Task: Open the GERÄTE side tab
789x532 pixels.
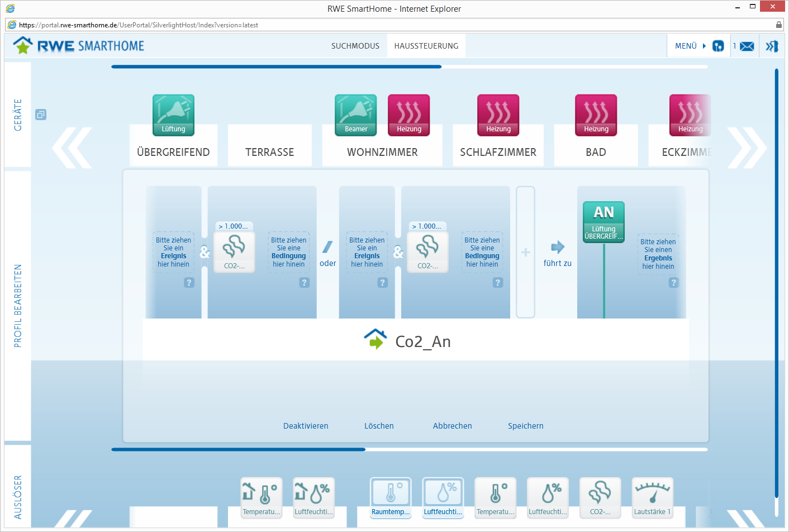Action: pyautogui.click(x=18, y=115)
